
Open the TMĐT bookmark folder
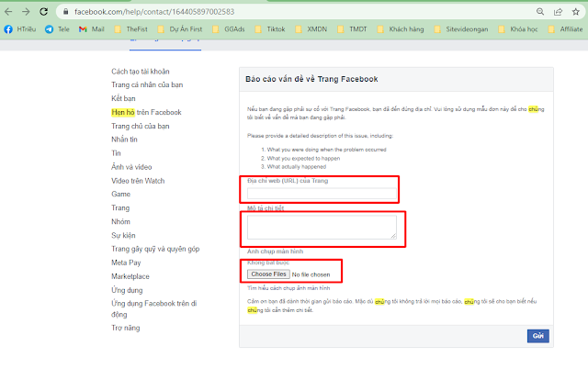(x=352, y=29)
